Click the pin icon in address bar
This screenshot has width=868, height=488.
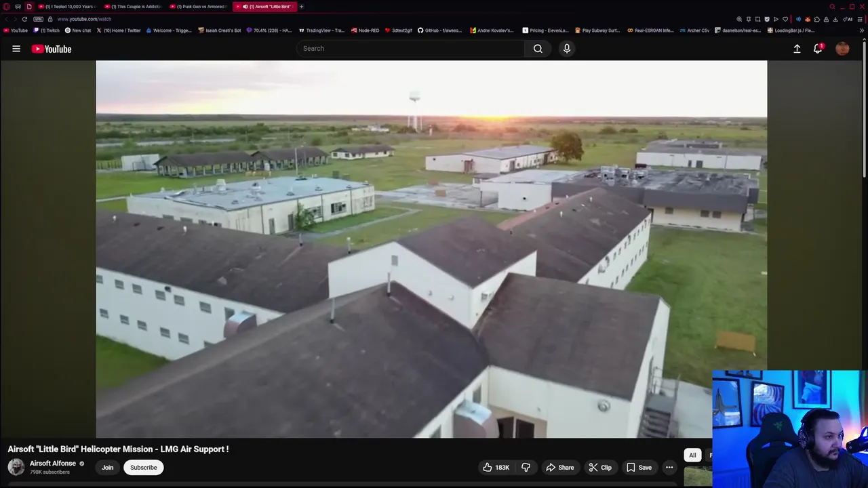tap(749, 19)
